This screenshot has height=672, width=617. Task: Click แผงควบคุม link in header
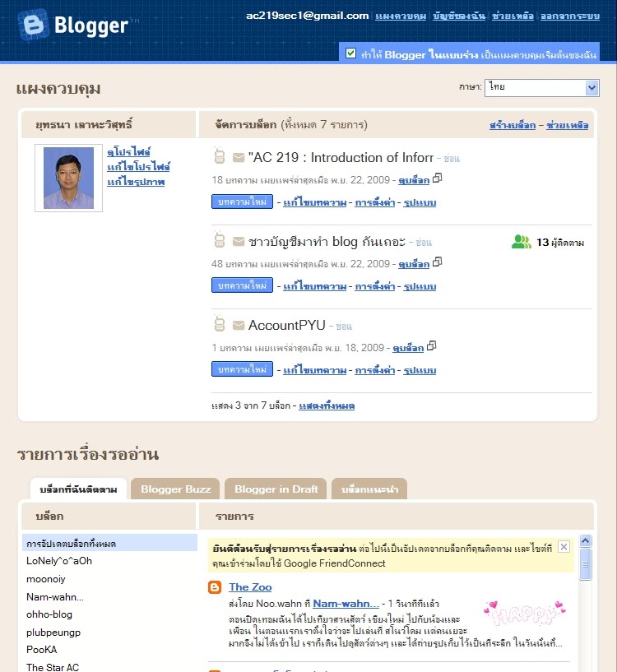[x=401, y=16]
